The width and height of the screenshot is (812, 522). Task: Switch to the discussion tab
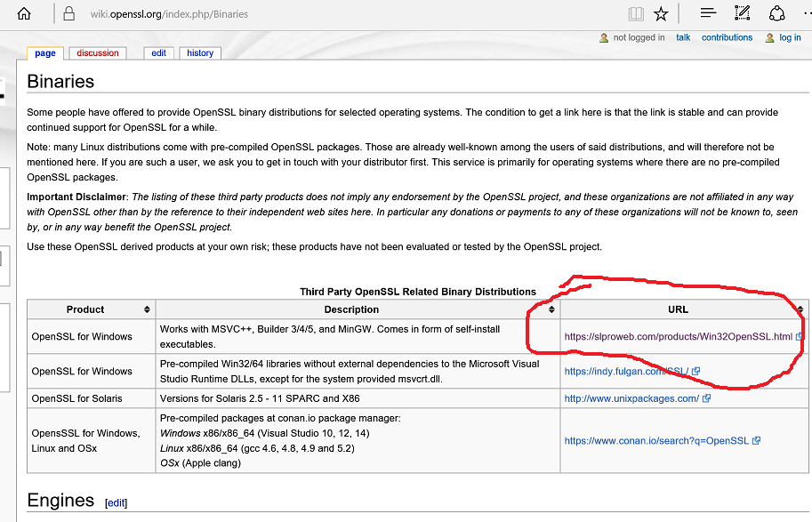[98, 53]
